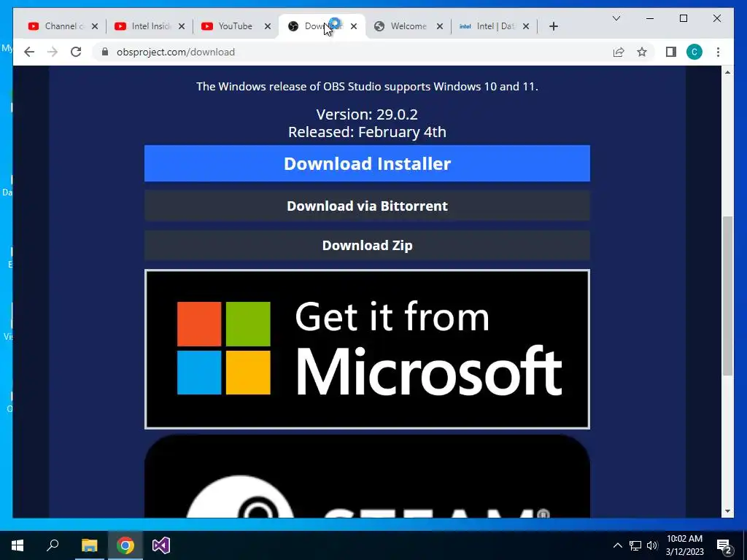The height and width of the screenshot is (560, 747).
Task: Open the volume tray icon
Action: 652,545
